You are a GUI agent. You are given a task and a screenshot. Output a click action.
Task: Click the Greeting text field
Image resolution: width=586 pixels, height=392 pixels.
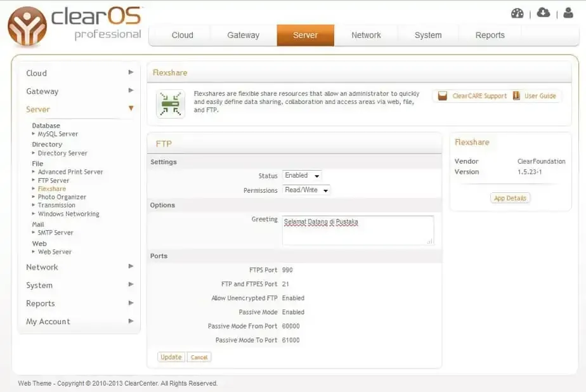[x=358, y=230]
